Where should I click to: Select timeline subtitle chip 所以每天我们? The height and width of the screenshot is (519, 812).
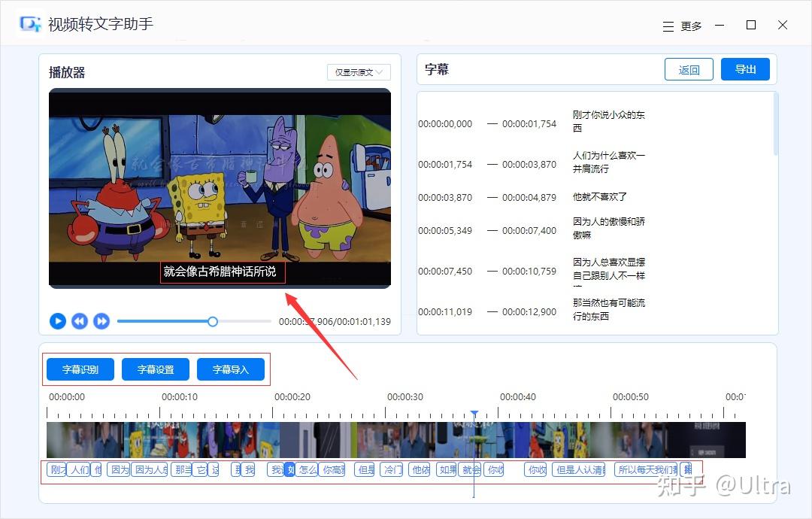[x=646, y=470]
